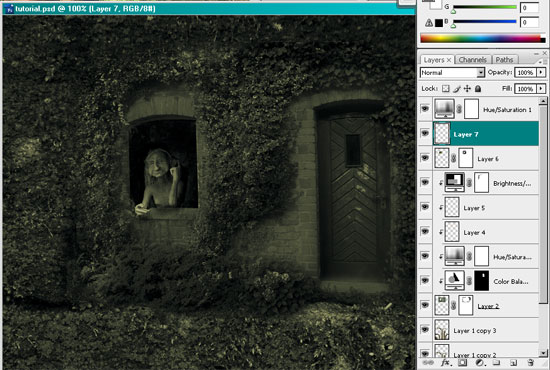Hide Layer 6 visibility eye
This screenshot has height=370, width=550.
pos(425,158)
